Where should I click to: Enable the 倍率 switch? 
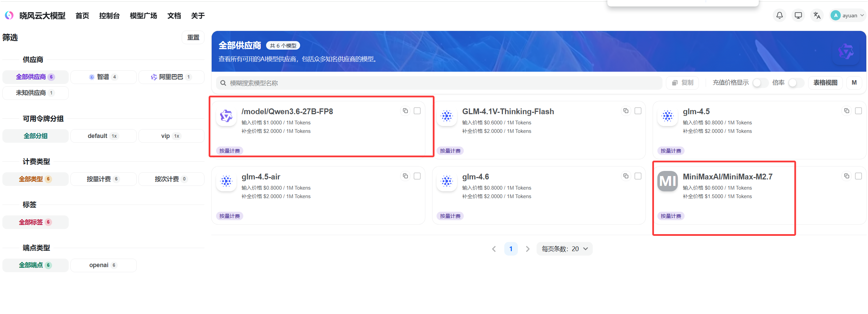(x=796, y=83)
